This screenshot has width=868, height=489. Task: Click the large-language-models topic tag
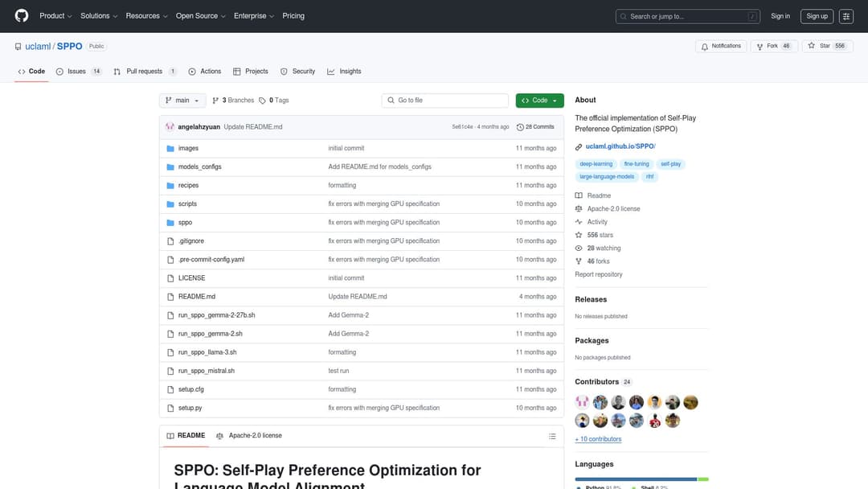[x=607, y=177]
